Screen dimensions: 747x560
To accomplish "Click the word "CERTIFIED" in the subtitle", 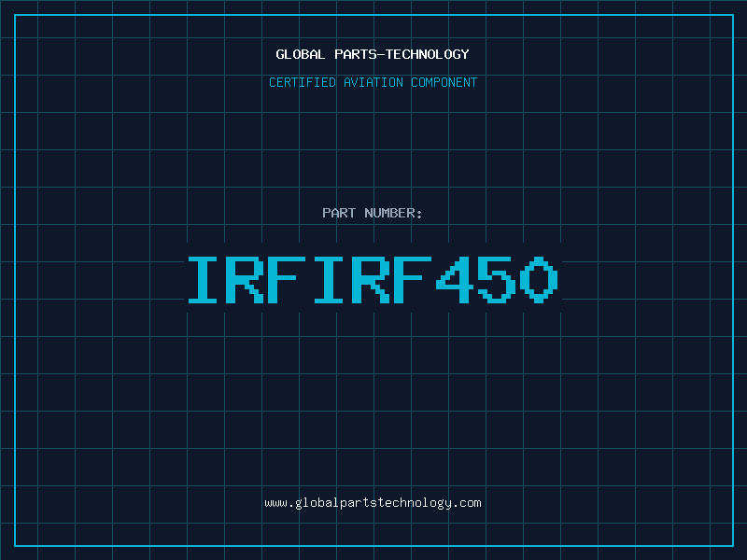I will tap(303, 83).
